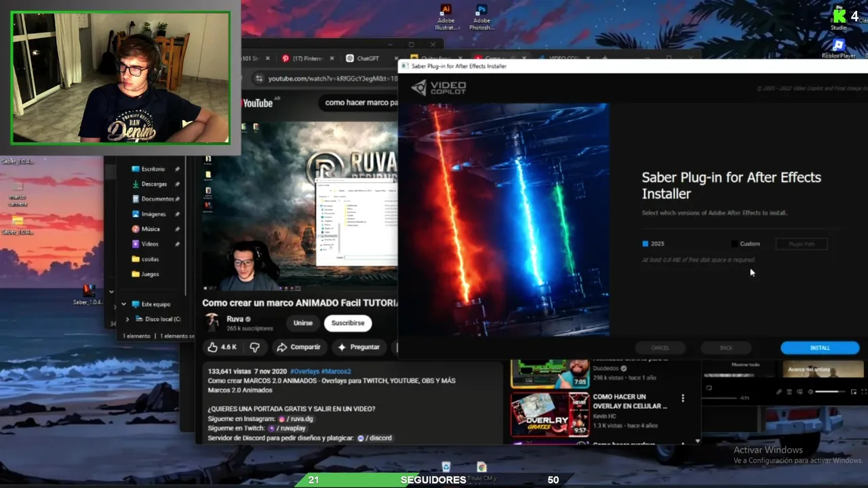Image resolution: width=868 pixels, height=488 pixels.
Task: Click the fullscreen icon in media player
Action: (863, 392)
